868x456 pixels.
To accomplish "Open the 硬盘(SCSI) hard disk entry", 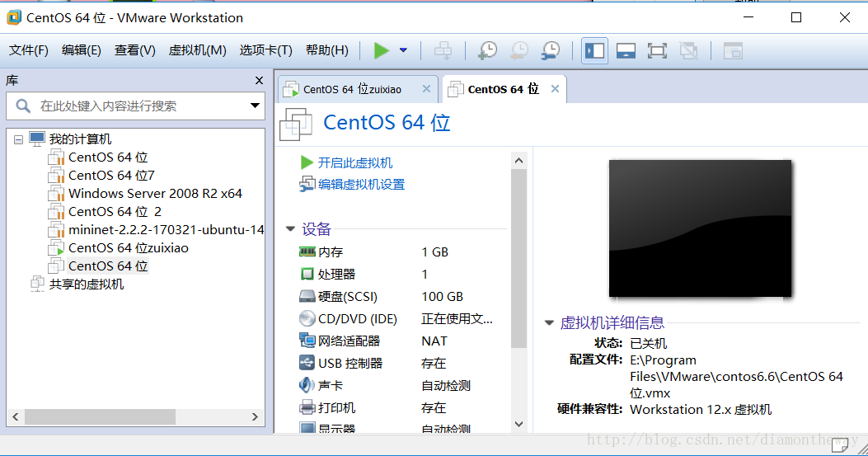I will (348, 296).
